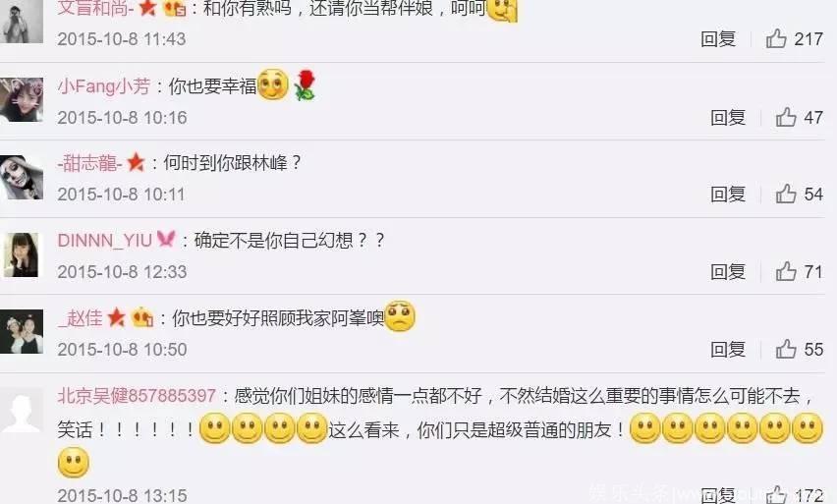Image resolution: width=837 pixels, height=504 pixels.
Task: Like the comment by 小Fang小芳
Action: [786, 117]
